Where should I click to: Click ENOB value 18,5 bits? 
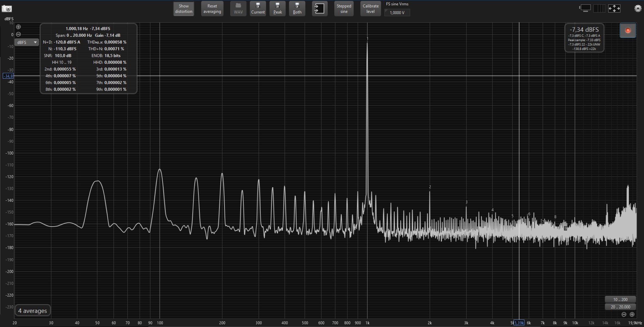(x=113, y=56)
